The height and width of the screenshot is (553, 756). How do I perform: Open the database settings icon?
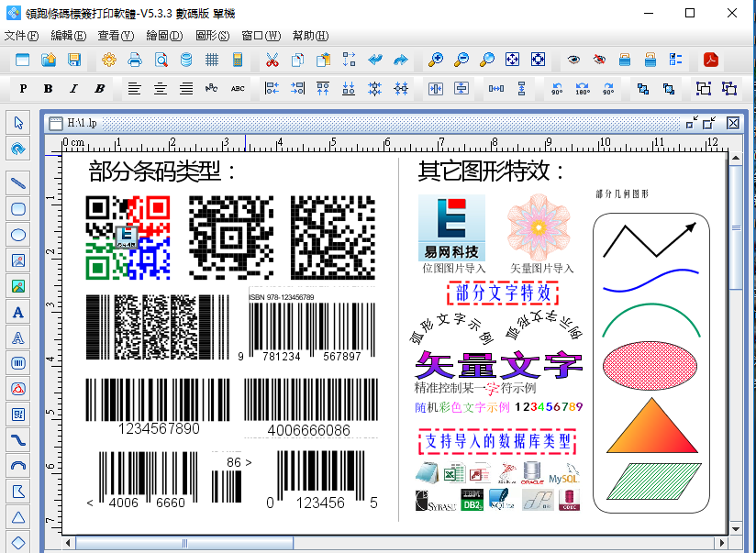pos(186,60)
